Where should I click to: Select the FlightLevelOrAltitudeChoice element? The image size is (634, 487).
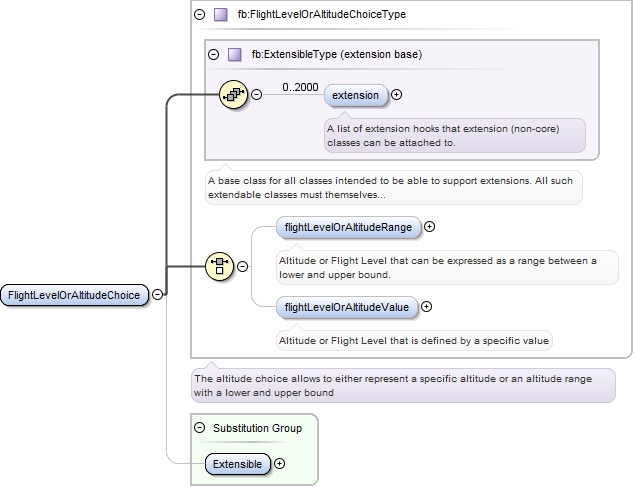pyautogui.click(x=75, y=295)
